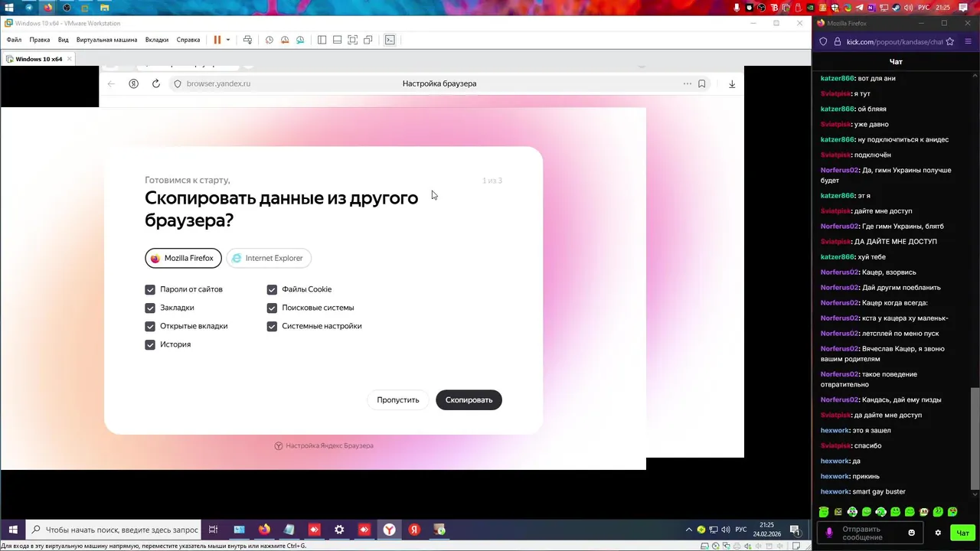Uncheck История checkbox
The height and width of the screenshot is (551, 980).
coord(150,344)
